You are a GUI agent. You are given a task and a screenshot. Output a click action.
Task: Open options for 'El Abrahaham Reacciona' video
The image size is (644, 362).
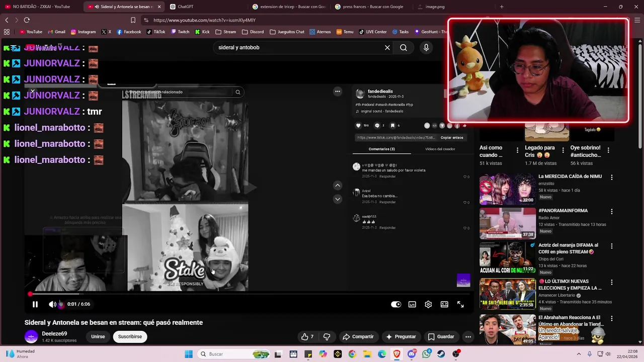point(612,319)
